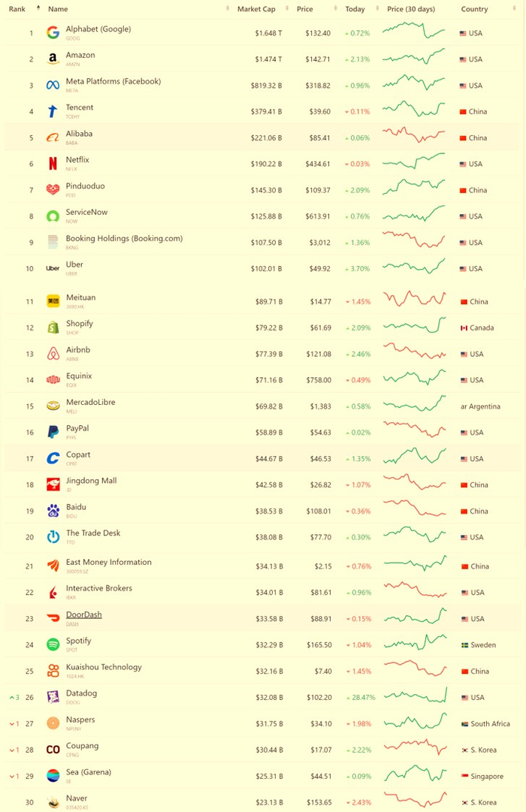Click the Alphabet (Google) logo icon
Viewport: 526px width, 812px height.
[x=53, y=33]
